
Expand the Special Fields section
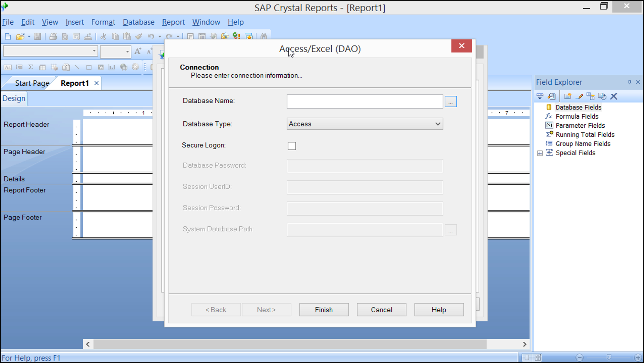pos(540,153)
